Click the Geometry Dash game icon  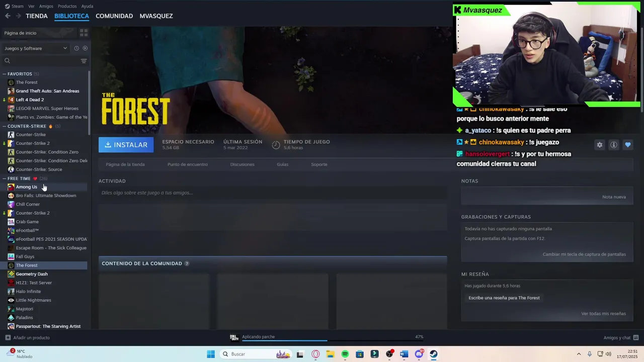11,274
